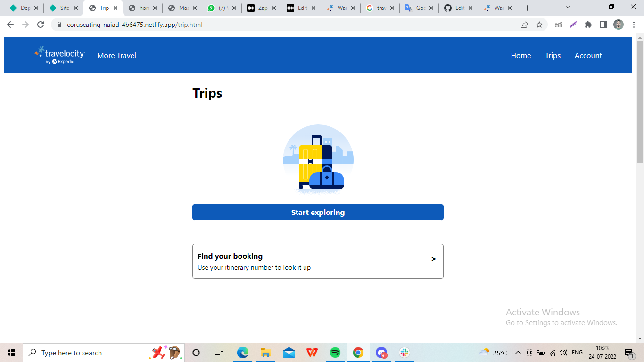Click the luggage illustration on the Trips page
644x362 pixels.
(x=318, y=159)
